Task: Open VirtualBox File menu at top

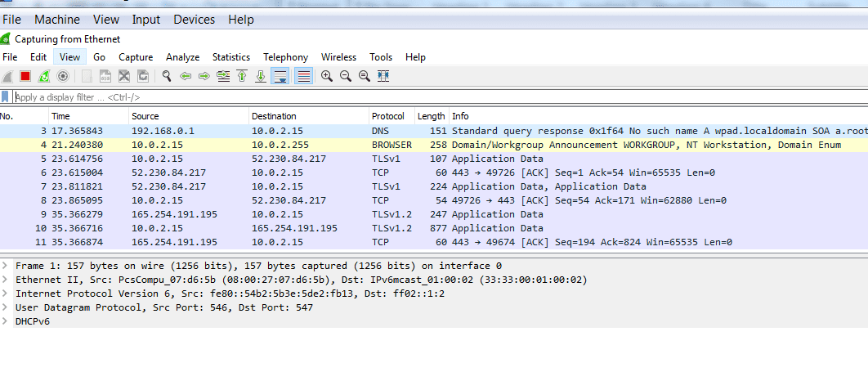Action: pyautogui.click(x=11, y=20)
